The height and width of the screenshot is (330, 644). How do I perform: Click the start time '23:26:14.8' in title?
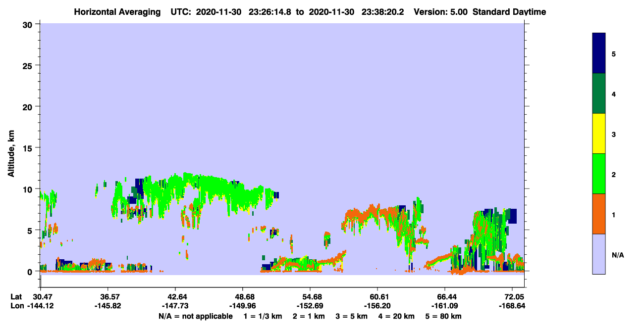[x=270, y=12]
